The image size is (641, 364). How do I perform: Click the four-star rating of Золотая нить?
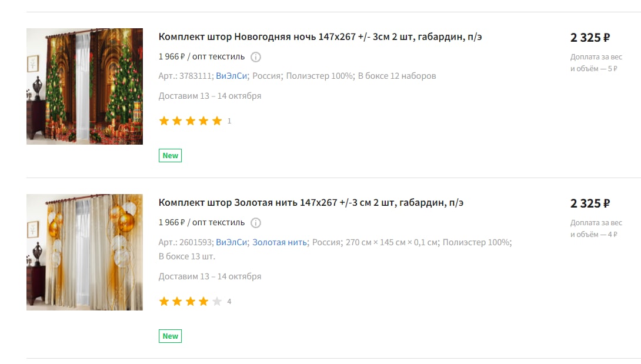click(191, 302)
